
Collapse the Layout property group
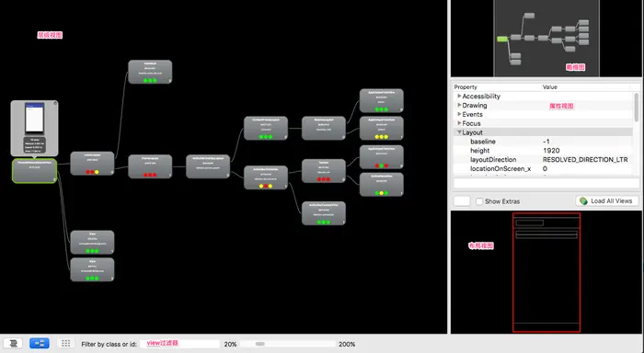(459, 132)
